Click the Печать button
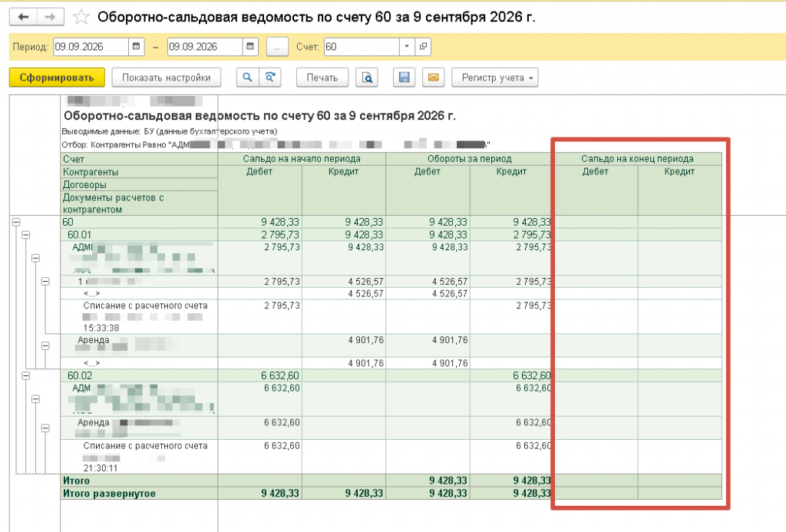The height and width of the screenshot is (532, 786). 322,78
